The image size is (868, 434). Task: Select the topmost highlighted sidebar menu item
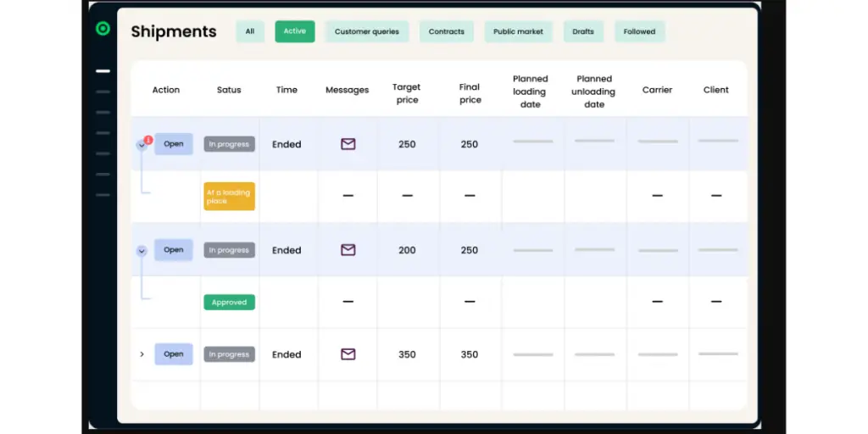click(x=103, y=71)
